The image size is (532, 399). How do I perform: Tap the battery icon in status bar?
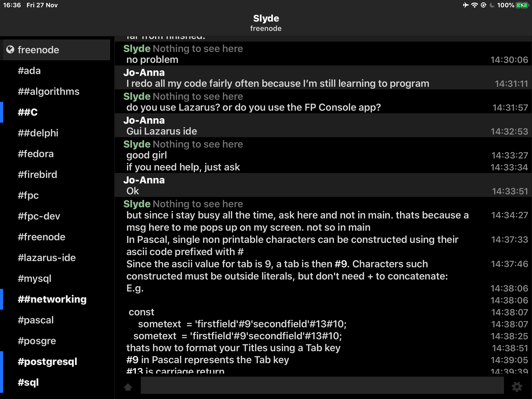coord(522,5)
